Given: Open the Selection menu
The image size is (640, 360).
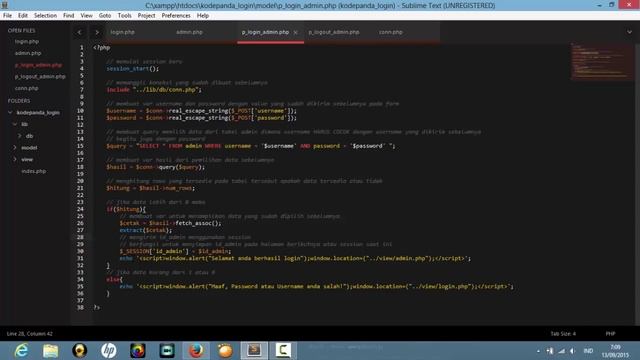Looking at the screenshot, I should [45, 16].
